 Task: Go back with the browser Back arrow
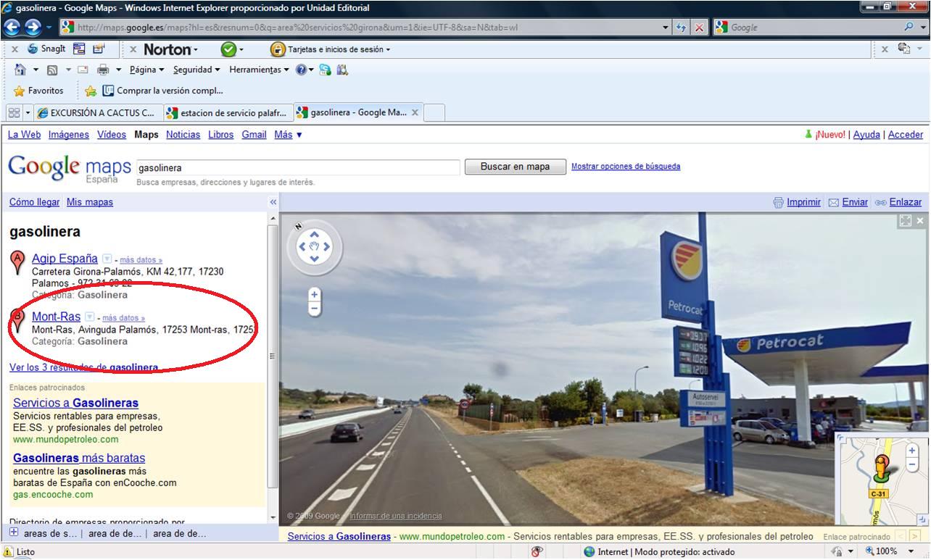point(12,28)
